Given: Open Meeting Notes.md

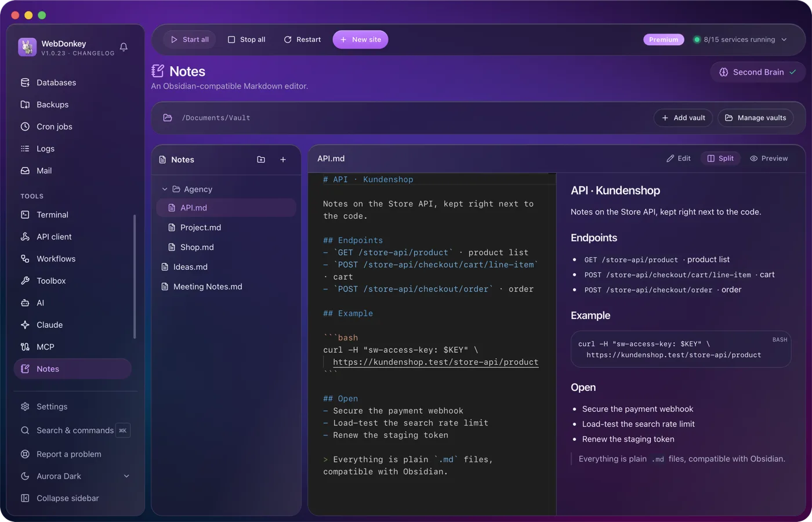Looking at the screenshot, I should (226, 287).
